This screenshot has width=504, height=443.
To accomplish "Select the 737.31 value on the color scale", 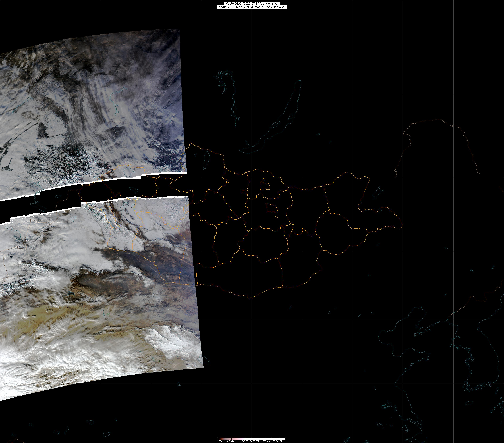I will [x=279, y=441].
